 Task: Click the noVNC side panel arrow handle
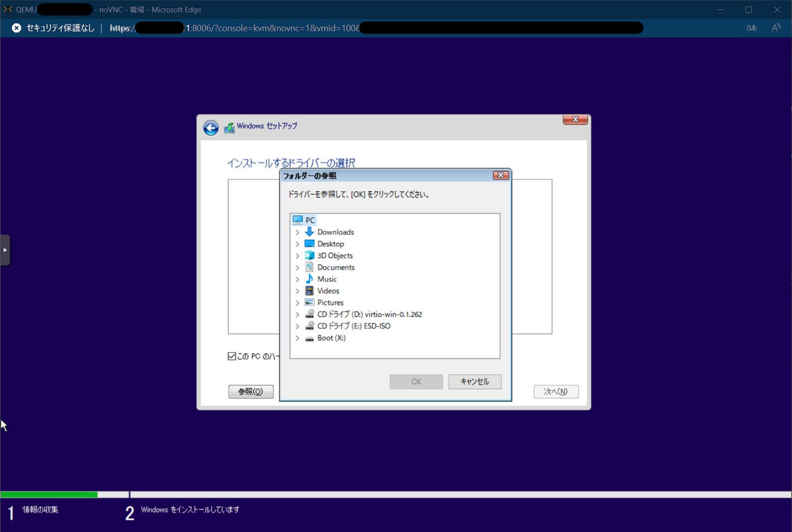click(x=6, y=250)
